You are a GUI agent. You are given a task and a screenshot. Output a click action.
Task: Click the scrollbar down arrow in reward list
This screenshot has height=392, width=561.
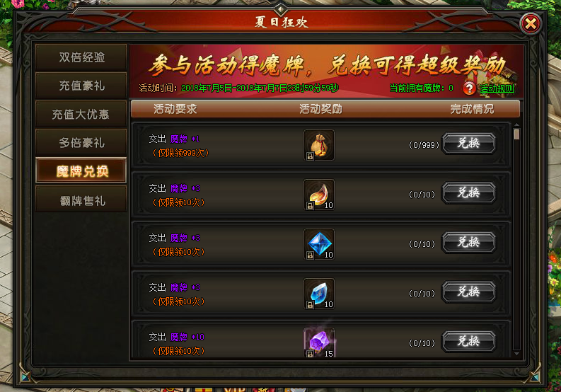point(516,354)
